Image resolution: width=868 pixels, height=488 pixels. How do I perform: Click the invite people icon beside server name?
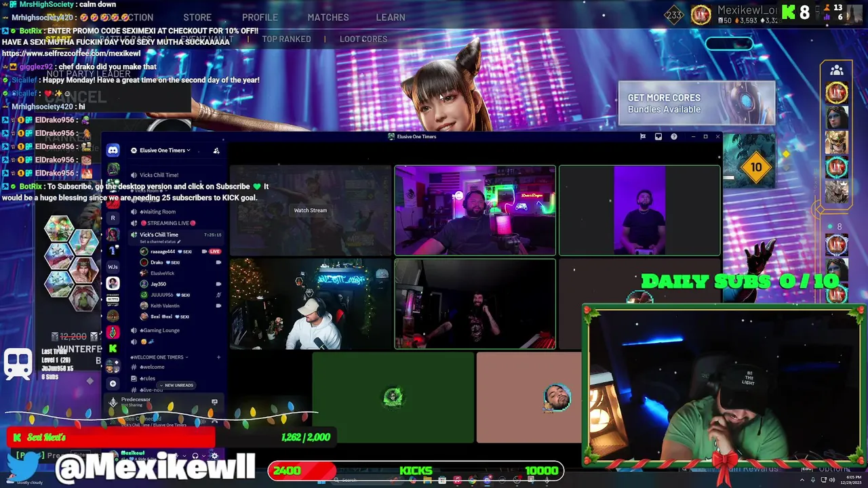[x=216, y=150]
